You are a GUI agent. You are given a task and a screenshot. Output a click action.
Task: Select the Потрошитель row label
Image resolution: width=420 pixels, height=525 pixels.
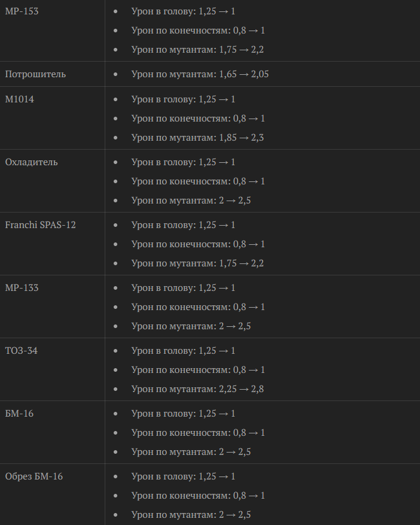[35, 74]
